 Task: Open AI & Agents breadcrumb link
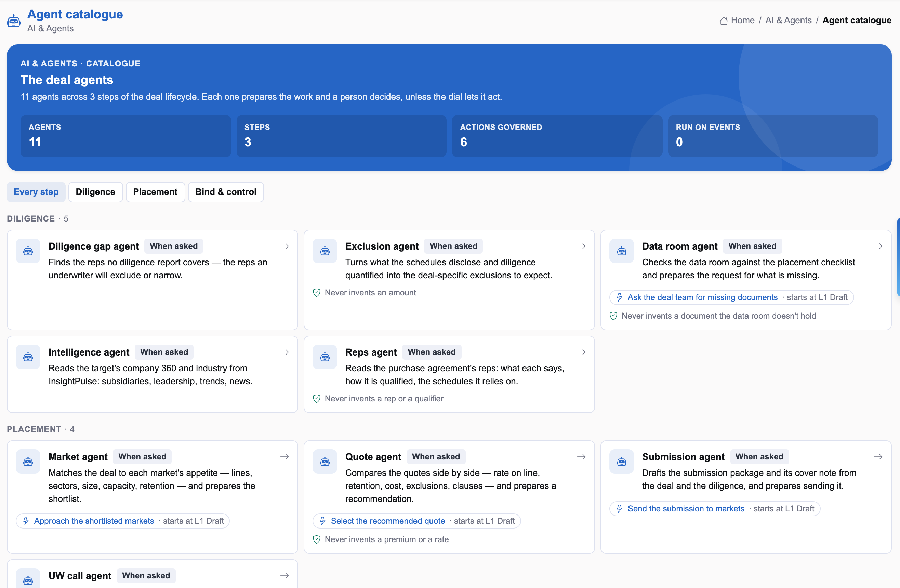click(x=789, y=21)
